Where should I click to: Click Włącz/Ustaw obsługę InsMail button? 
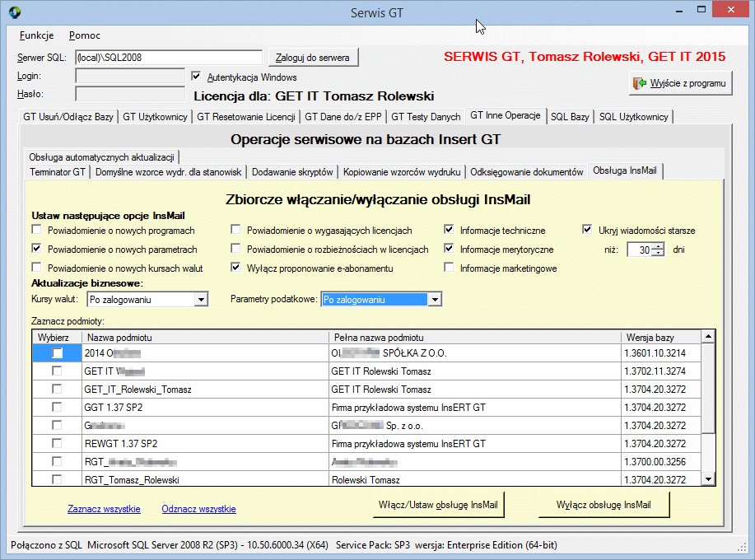[438, 505]
